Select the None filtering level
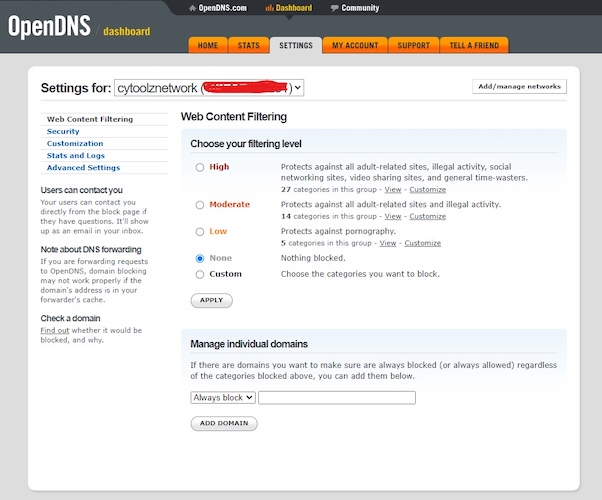The image size is (602, 500). pyautogui.click(x=200, y=258)
